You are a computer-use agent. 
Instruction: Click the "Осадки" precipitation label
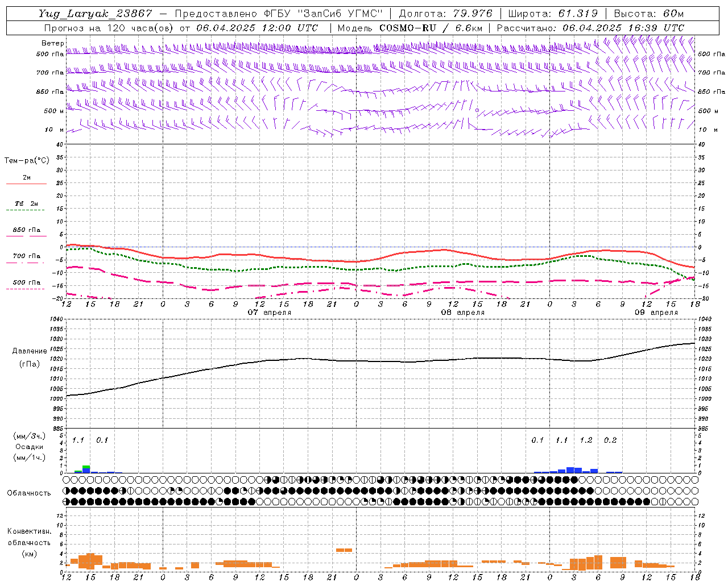tap(30, 447)
